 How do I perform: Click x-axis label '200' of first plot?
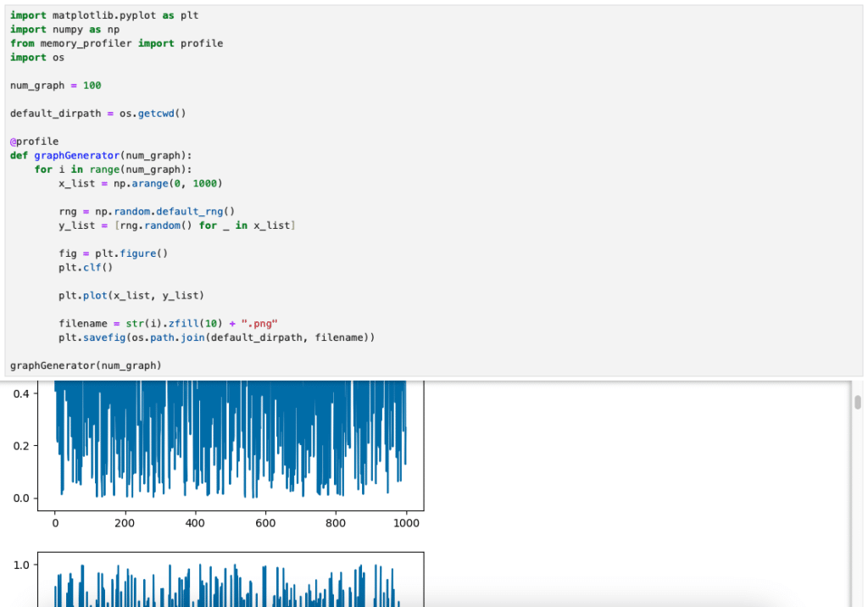(x=125, y=523)
